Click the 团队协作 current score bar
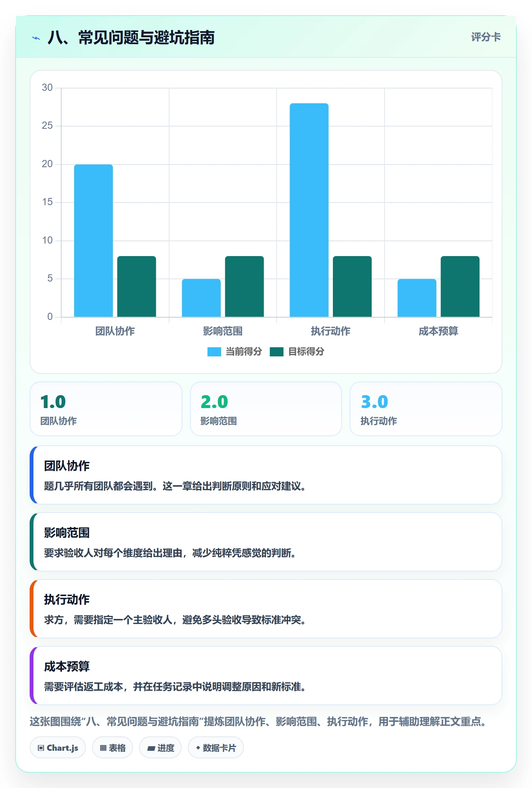This screenshot has width=532, height=788. (x=93, y=241)
